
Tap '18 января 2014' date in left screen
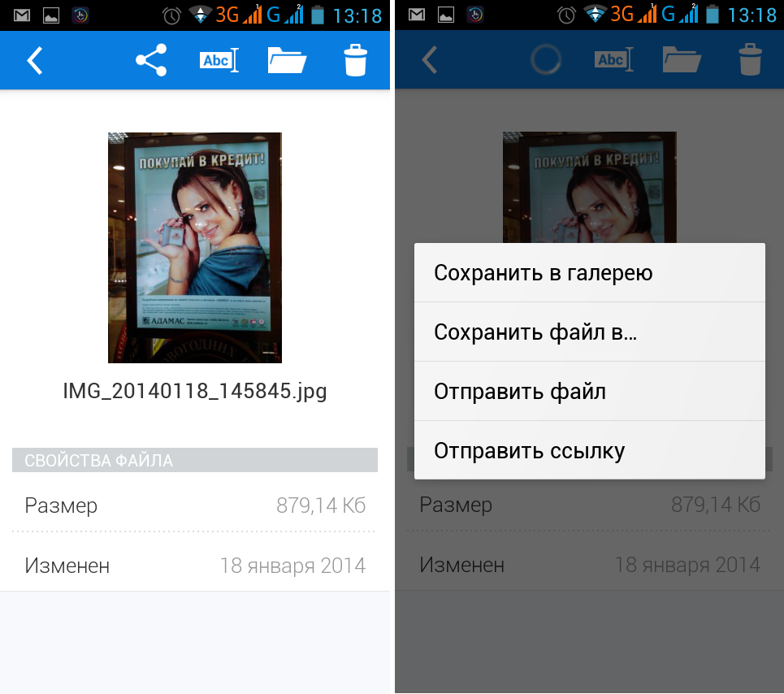point(293,566)
